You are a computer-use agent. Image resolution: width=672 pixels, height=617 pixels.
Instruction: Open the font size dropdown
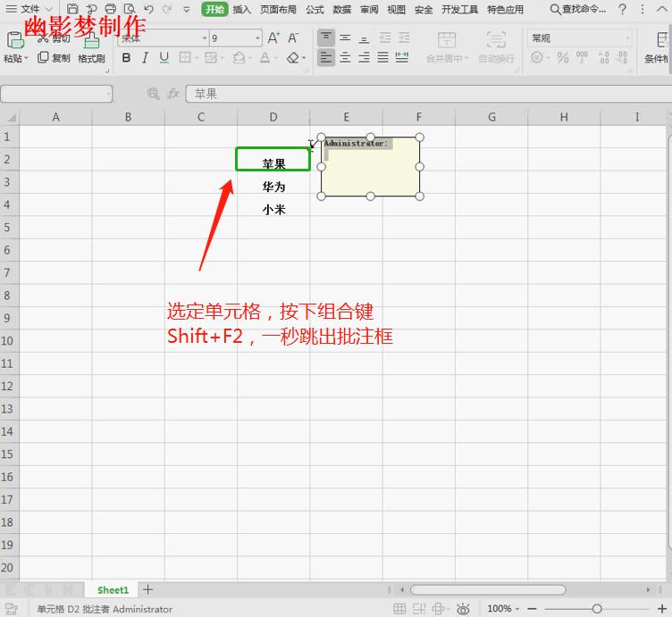(x=258, y=38)
